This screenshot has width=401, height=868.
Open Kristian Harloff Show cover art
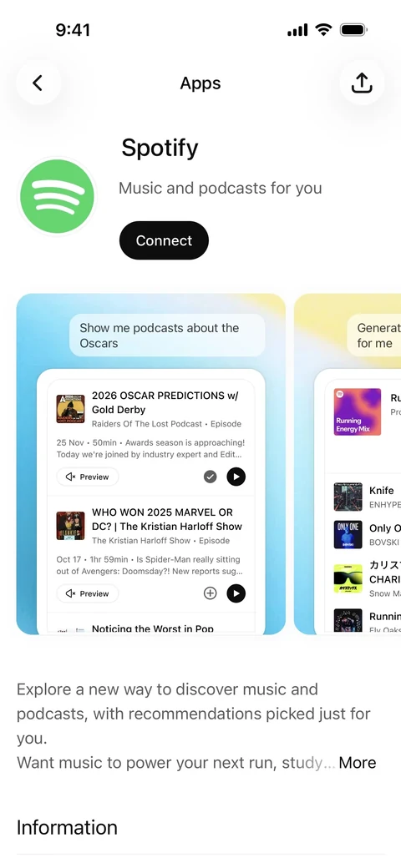70,525
